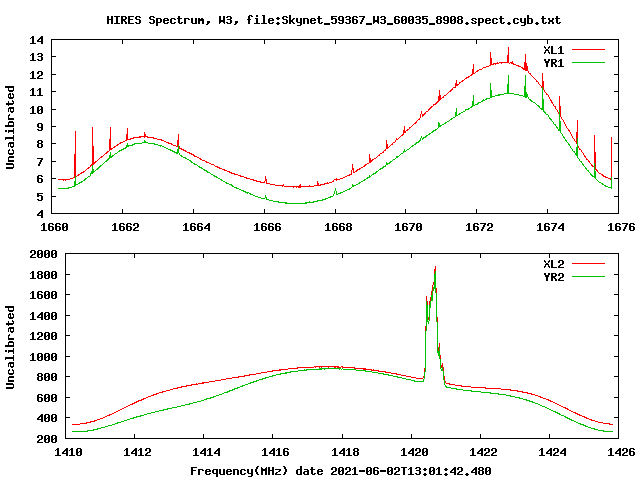This screenshot has height=480, width=640.
Task: Click the 1412 x-axis tick label
Action: [138, 452]
